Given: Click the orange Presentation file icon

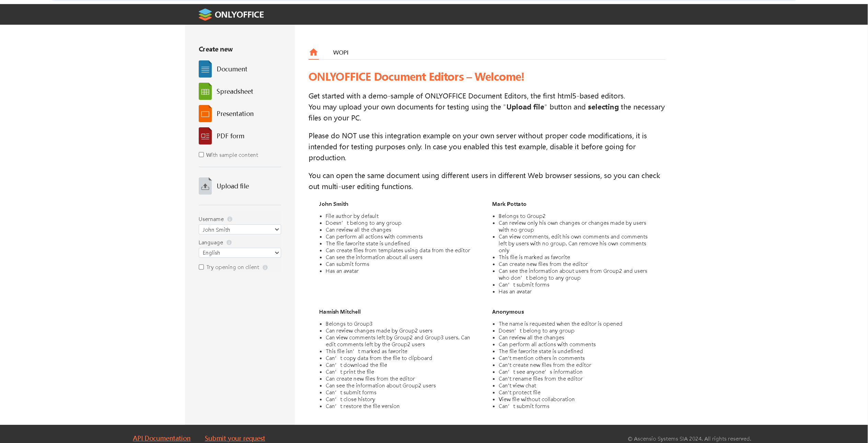Looking at the screenshot, I should tap(205, 114).
